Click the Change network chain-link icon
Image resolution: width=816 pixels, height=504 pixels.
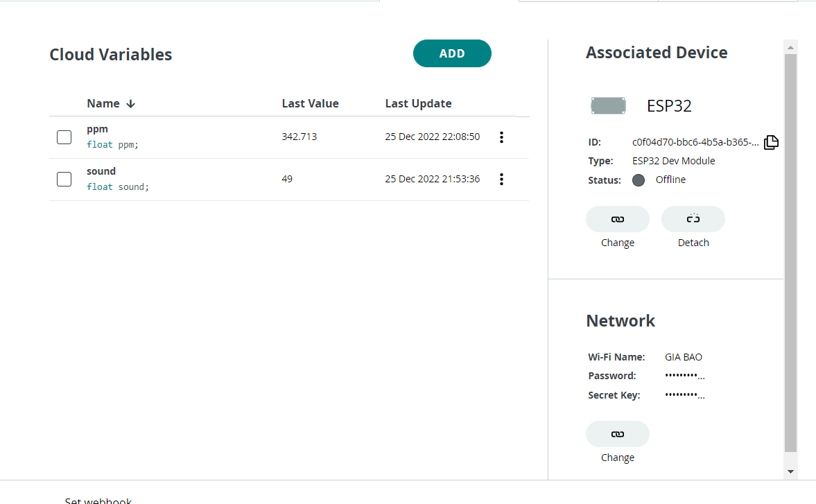[x=617, y=433]
